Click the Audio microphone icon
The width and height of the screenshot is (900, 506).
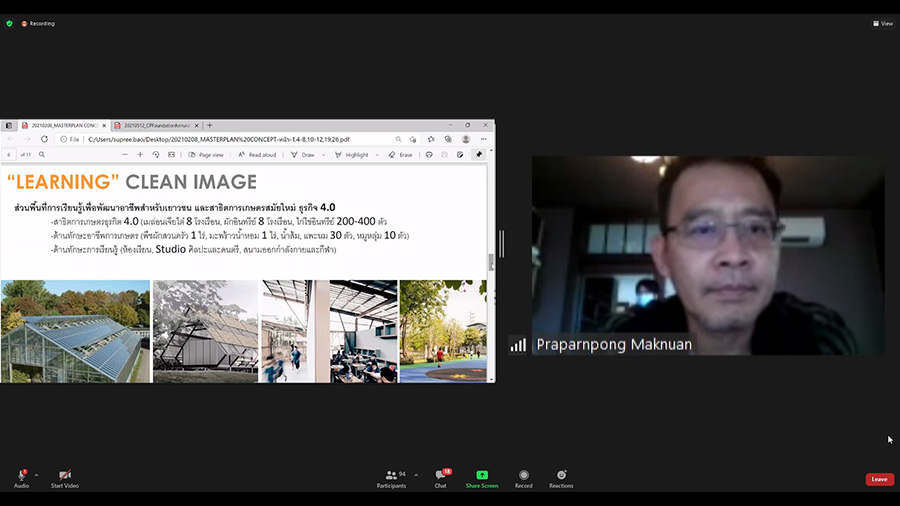[21, 475]
